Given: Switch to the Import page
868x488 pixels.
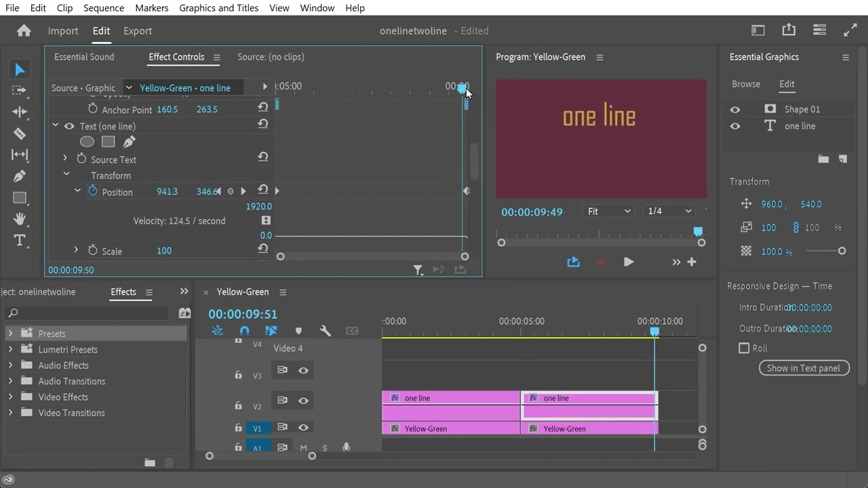Looking at the screenshot, I should click(x=63, y=30).
